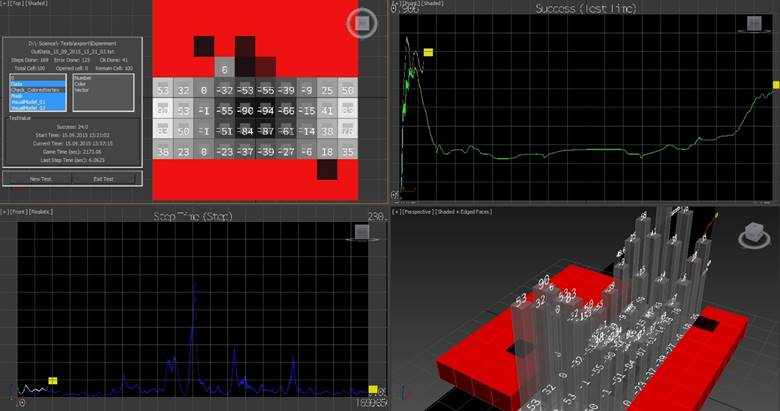Click the grid cell labeled 6
The height and width of the screenshot is (411, 780).
point(224,67)
